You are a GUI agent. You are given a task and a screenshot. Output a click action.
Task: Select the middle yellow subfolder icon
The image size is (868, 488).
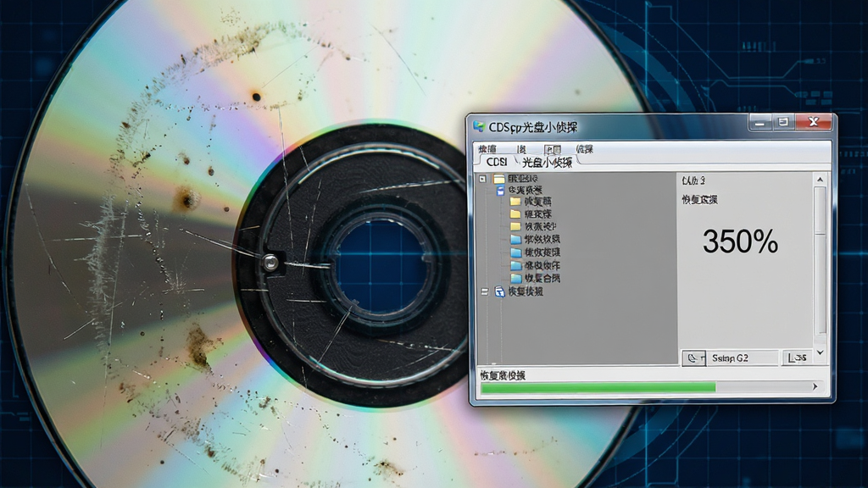click(x=515, y=214)
